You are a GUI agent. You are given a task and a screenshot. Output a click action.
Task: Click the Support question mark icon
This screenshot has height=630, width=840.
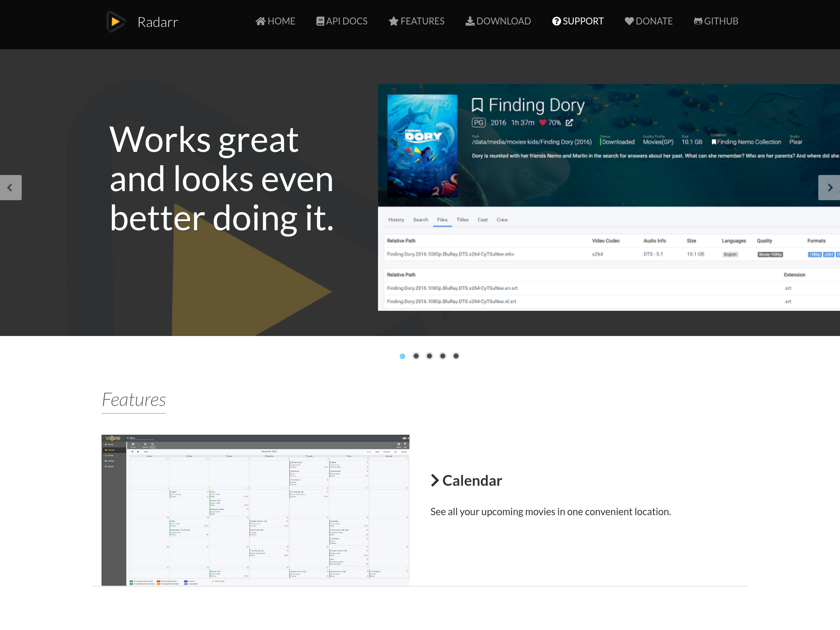(x=556, y=21)
